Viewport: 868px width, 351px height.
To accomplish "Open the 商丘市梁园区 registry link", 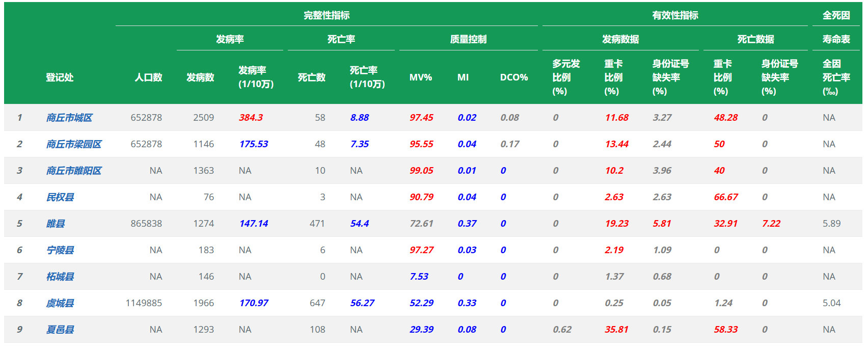I will pyautogui.click(x=74, y=144).
